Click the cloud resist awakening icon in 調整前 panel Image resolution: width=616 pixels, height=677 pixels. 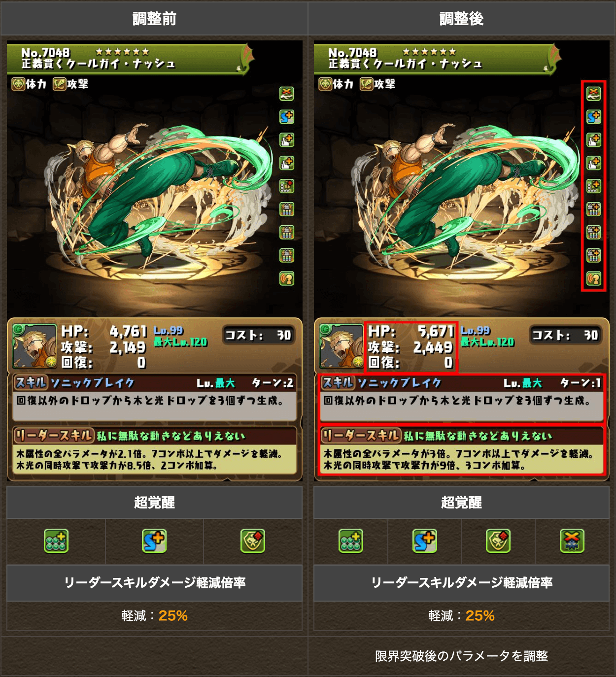pos(286,93)
